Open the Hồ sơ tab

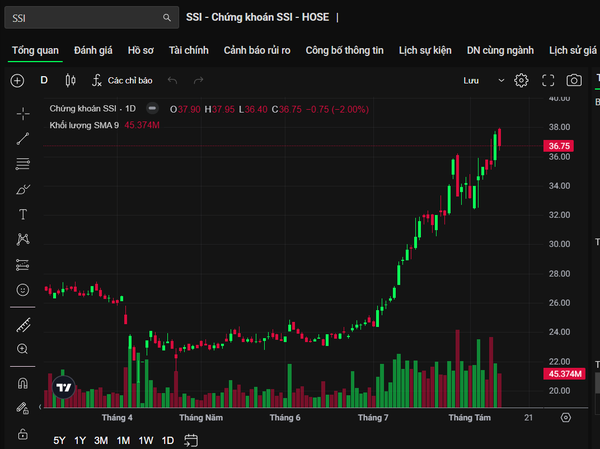point(140,51)
